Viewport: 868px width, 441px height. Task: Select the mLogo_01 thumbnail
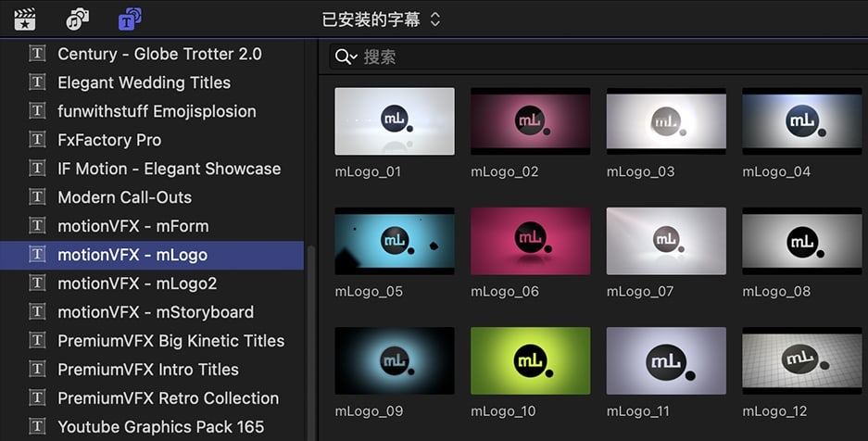pos(395,121)
